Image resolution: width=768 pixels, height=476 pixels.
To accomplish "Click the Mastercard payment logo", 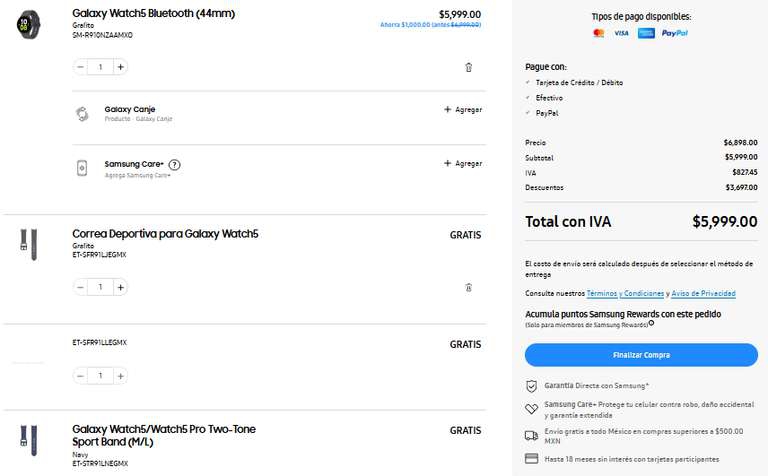I will click(x=599, y=33).
